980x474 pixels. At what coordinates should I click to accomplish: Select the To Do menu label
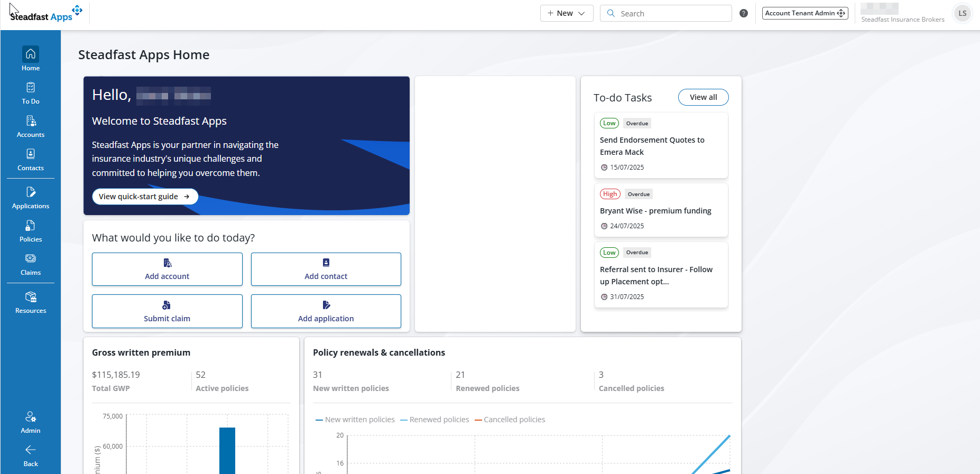(31, 101)
